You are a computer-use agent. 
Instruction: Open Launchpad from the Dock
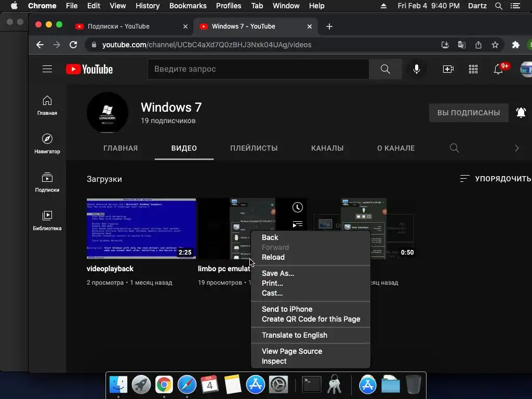(x=141, y=385)
